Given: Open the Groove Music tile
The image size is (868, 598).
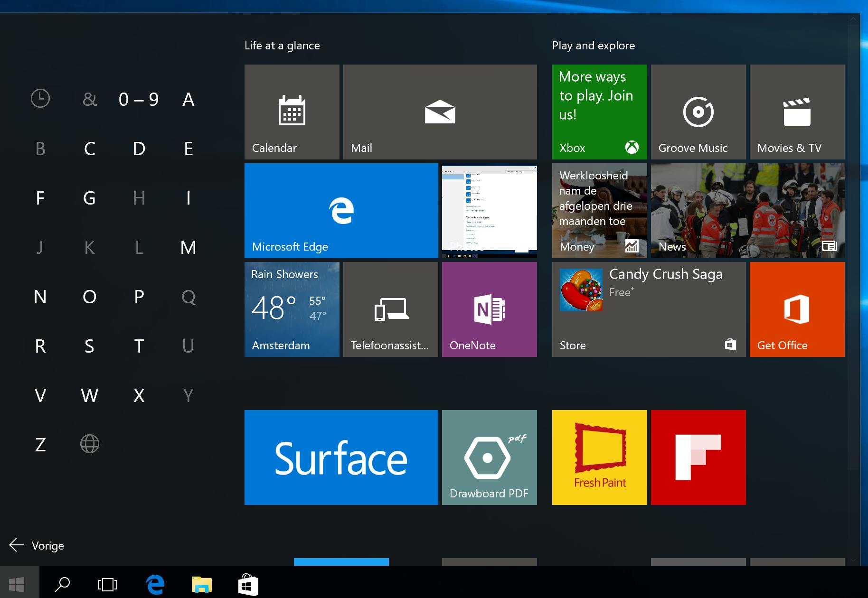Looking at the screenshot, I should 698,112.
